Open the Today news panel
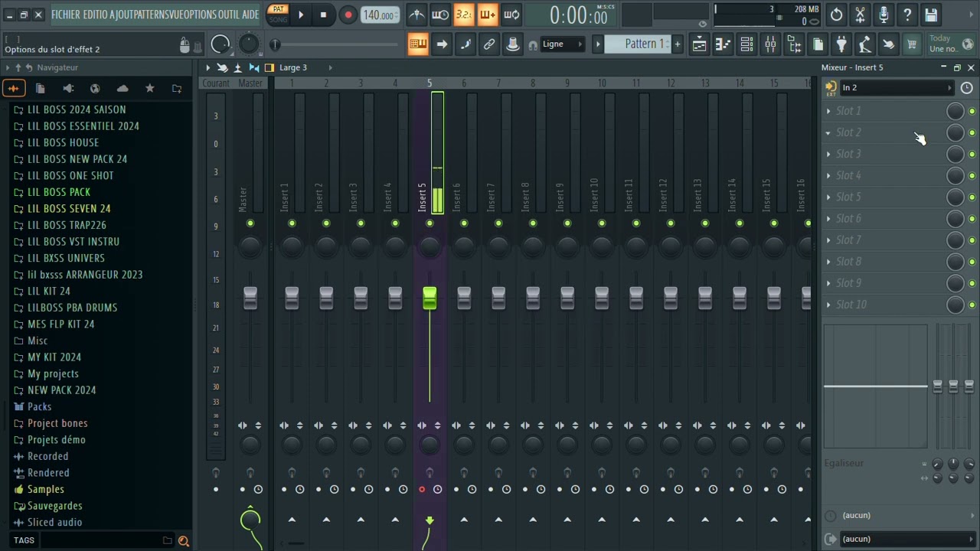 [951, 44]
